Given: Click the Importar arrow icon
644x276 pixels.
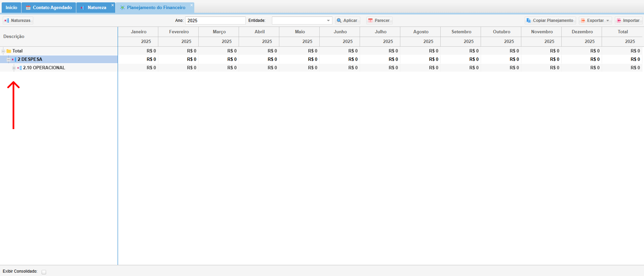Looking at the screenshot, I should coord(619,21).
